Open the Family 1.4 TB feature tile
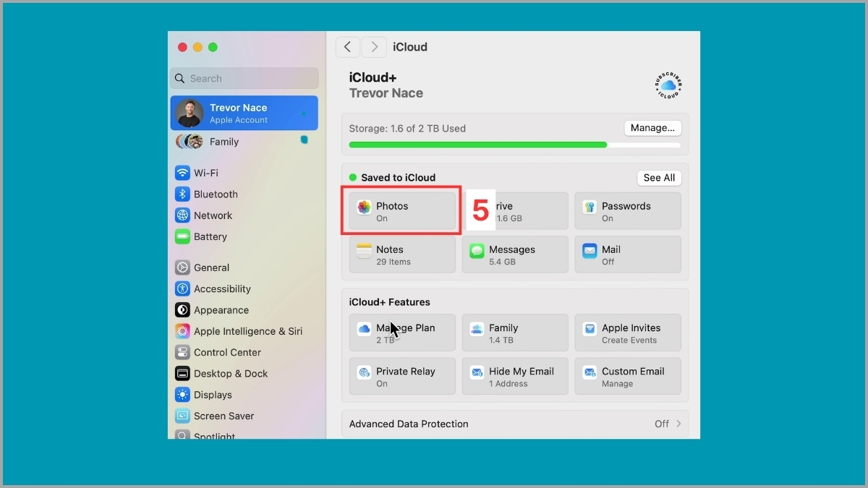The image size is (868, 488). 515,333
